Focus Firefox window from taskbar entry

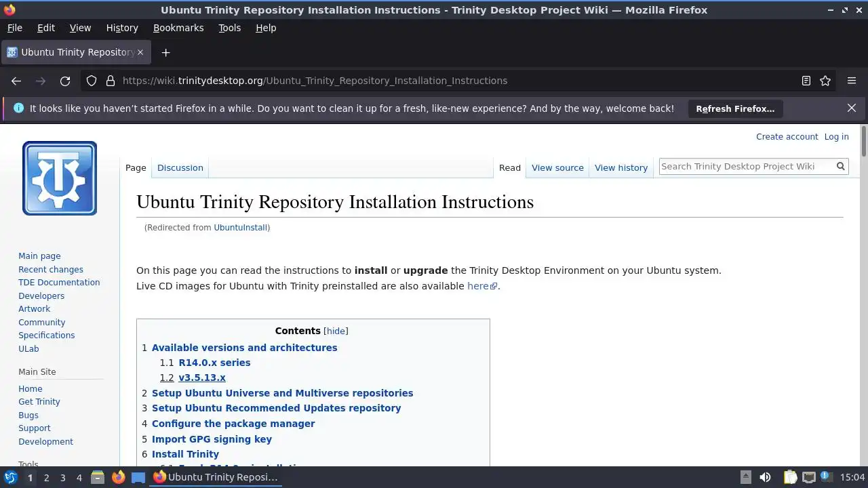[x=216, y=477]
